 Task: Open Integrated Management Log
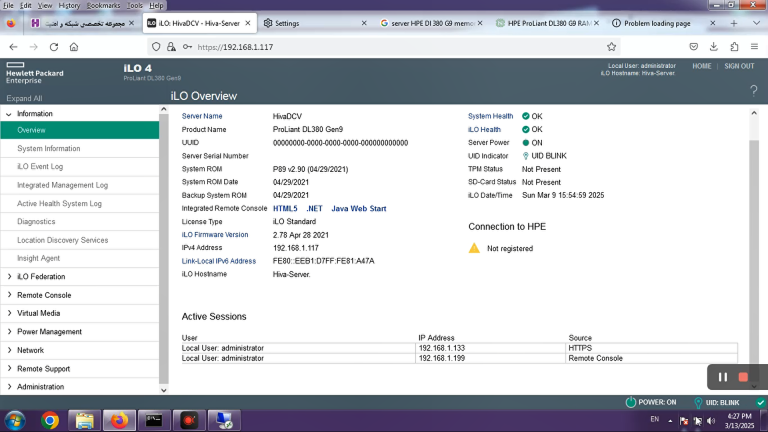[x=62, y=185]
